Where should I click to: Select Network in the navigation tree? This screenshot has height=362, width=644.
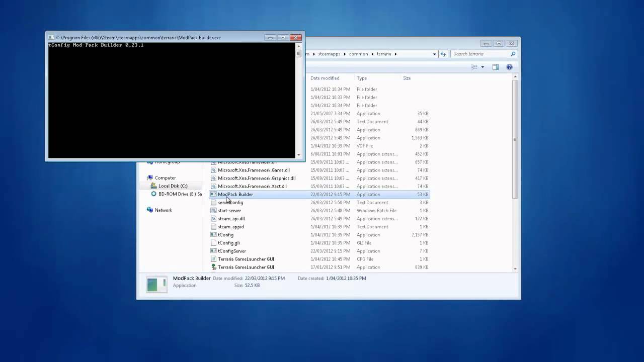(x=163, y=210)
